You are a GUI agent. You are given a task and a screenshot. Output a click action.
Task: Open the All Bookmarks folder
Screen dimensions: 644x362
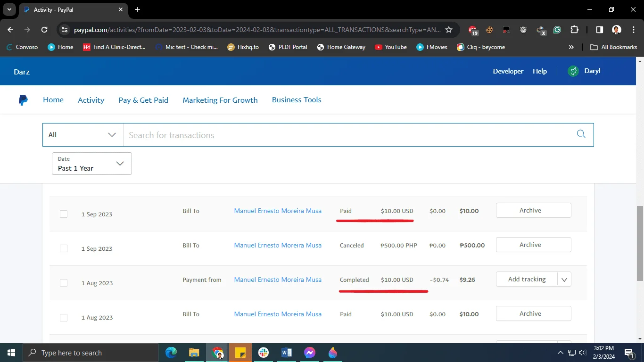point(614,47)
